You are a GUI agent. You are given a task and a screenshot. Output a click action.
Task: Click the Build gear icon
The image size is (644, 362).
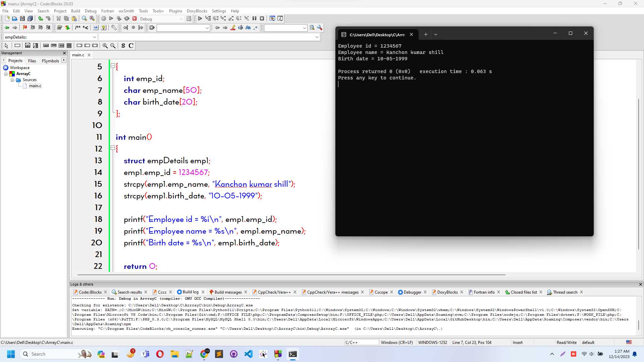coord(104,19)
